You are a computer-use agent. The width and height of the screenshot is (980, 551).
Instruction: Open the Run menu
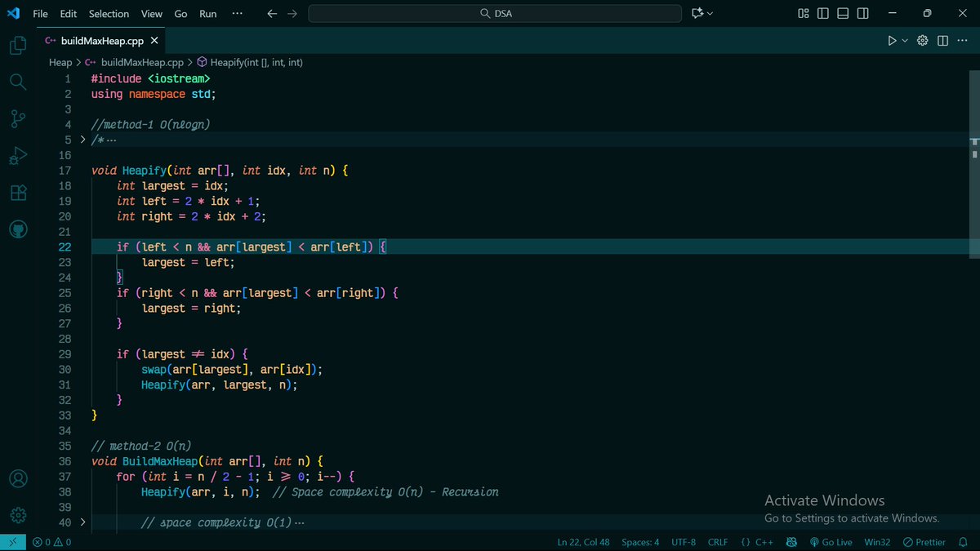tap(208, 14)
